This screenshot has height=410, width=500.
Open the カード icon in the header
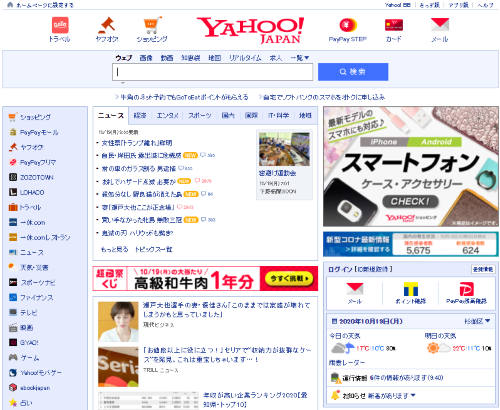394,25
